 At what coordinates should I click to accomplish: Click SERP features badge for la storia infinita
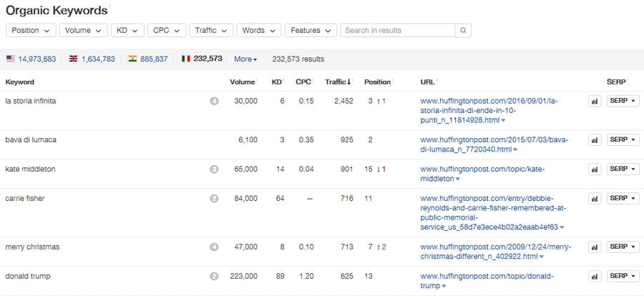(x=214, y=101)
